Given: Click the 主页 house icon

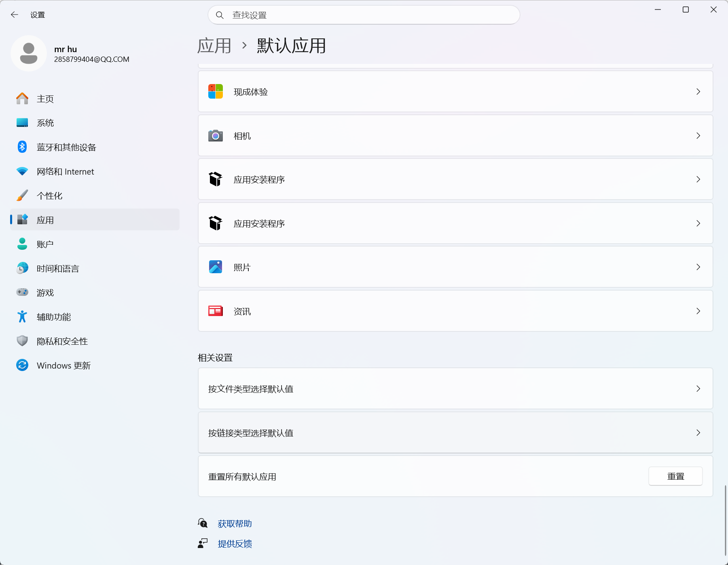Looking at the screenshot, I should [x=22, y=99].
